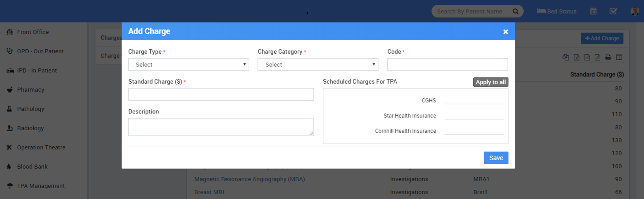Expand the Charge Category dropdown
Image resolution: width=644 pixels, height=199 pixels.
click(x=318, y=64)
